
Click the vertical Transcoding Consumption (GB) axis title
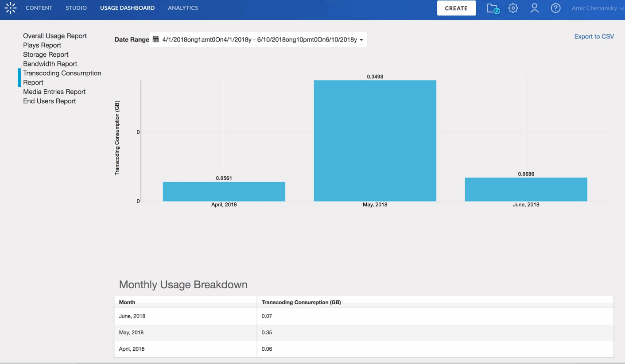pyautogui.click(x=117, y=138)
